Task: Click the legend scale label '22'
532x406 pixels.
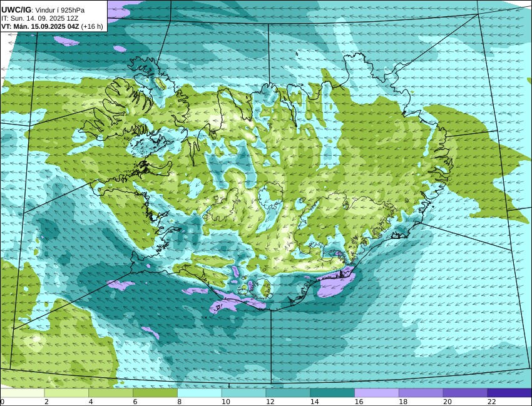Action: tap(491, 402)
